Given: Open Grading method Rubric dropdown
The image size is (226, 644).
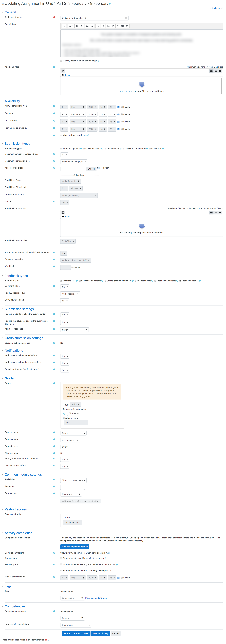Looking at the screenshot, I should tap(73, 433).
